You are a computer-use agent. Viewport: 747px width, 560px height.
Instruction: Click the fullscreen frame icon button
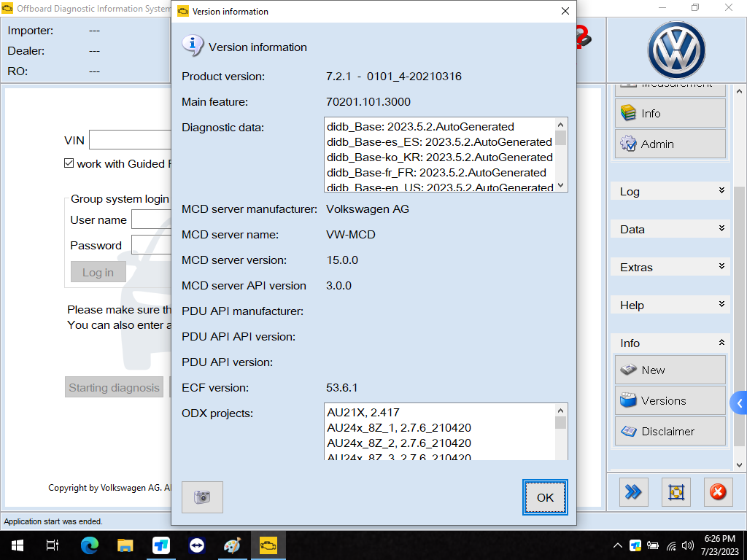click(x=676, y=493)
